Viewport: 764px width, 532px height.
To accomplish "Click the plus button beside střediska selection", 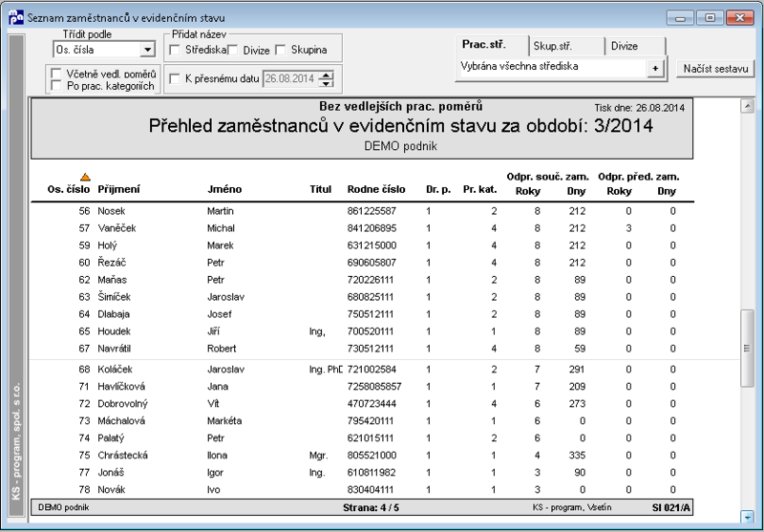I will tap(655, 68).
